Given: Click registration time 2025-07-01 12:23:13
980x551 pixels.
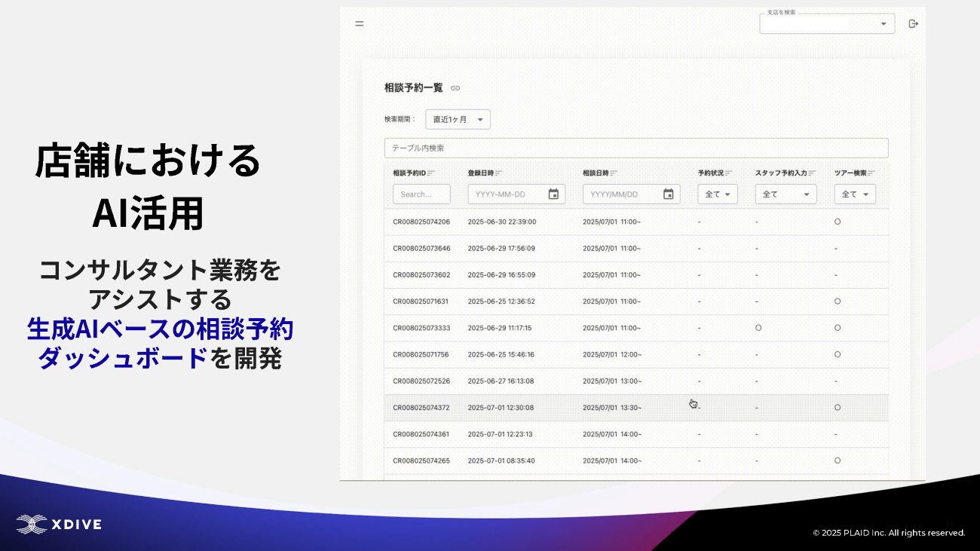Looking at the screenshot, I should coord(500,434).
